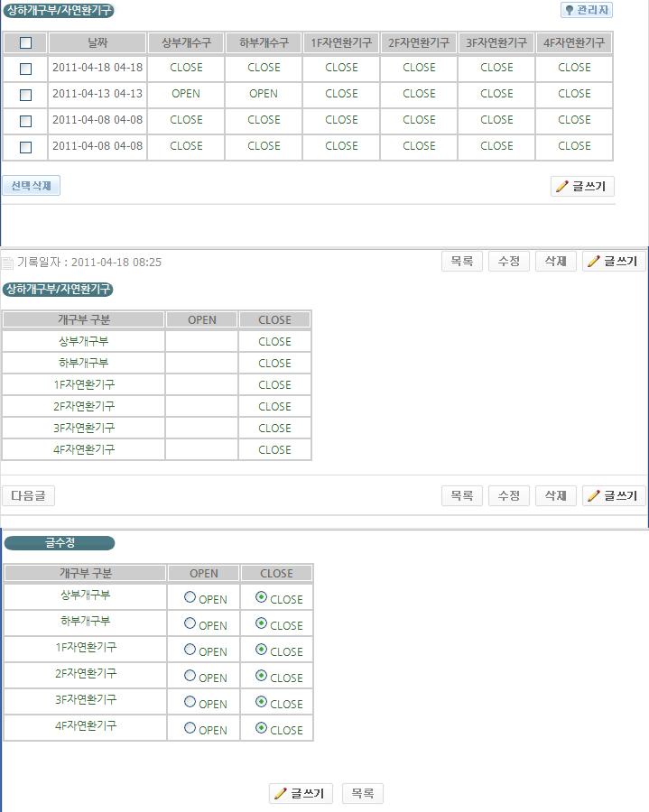Click the 관리자 admin button

pos(587,10)
